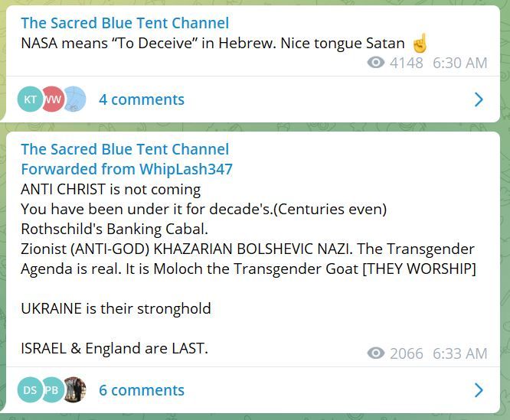Open channel name on the NASA post
Screen dimensions: 510x420
(125, 23)
